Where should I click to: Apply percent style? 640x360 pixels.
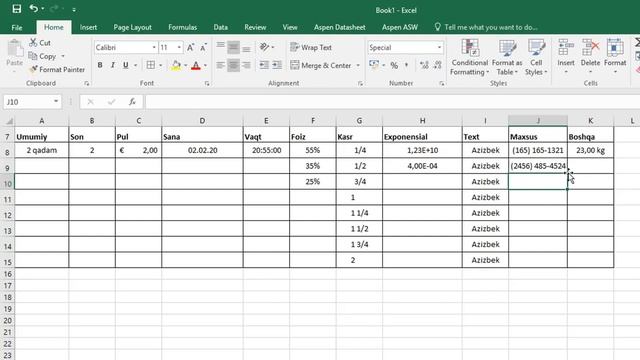(x=394, y=65)
